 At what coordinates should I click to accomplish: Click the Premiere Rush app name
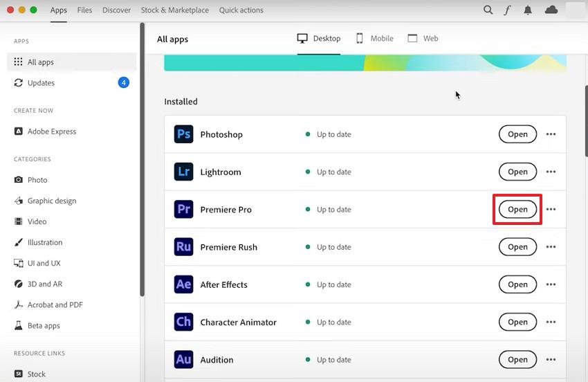pyautogui.click(x=229, y=247)
